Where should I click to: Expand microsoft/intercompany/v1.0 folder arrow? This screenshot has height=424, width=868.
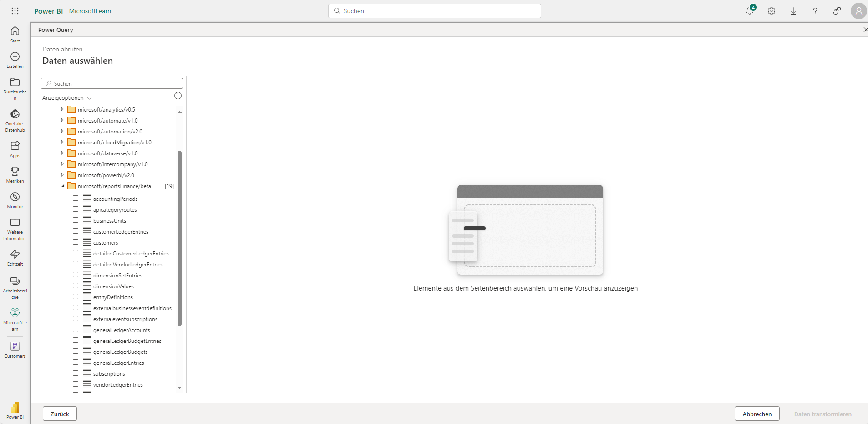tap(62, 164)
